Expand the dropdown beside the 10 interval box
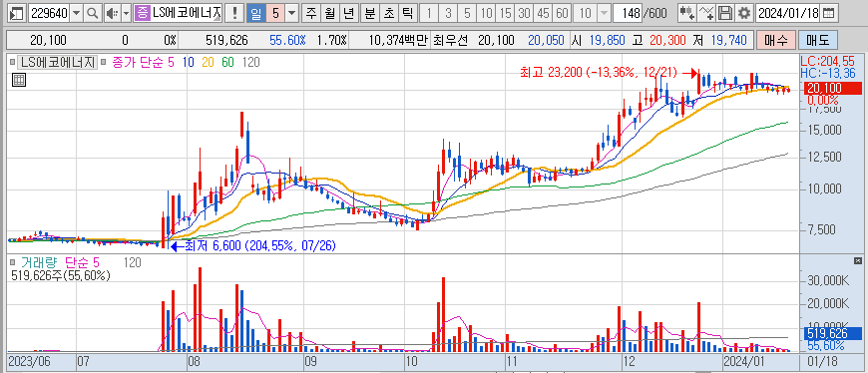This screenshot has height=373, width=868. coord(604,13)
